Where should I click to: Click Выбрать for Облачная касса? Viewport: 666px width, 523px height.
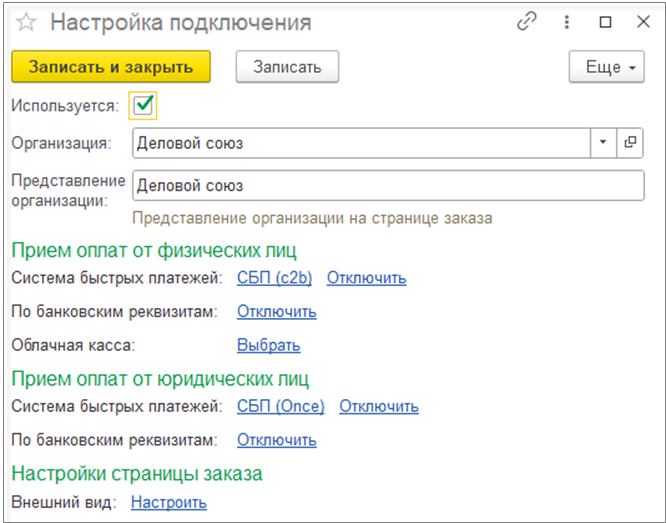pos(268,345)
